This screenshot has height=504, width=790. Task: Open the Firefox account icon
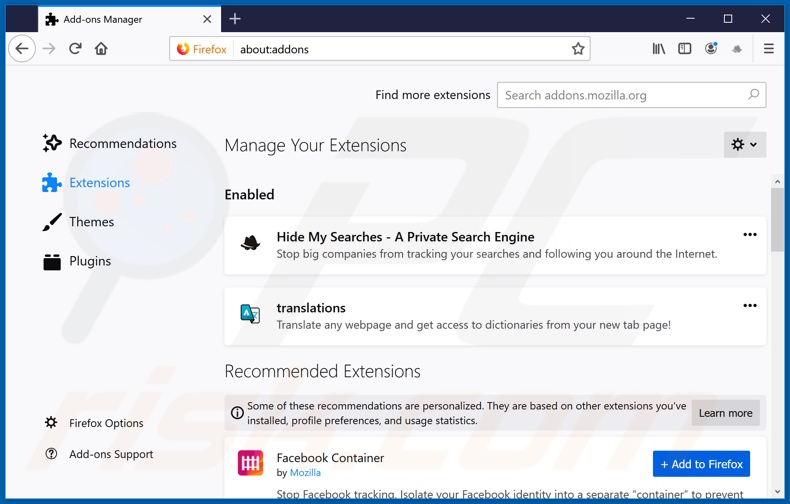pyautogui.click(x=711, y=48)
